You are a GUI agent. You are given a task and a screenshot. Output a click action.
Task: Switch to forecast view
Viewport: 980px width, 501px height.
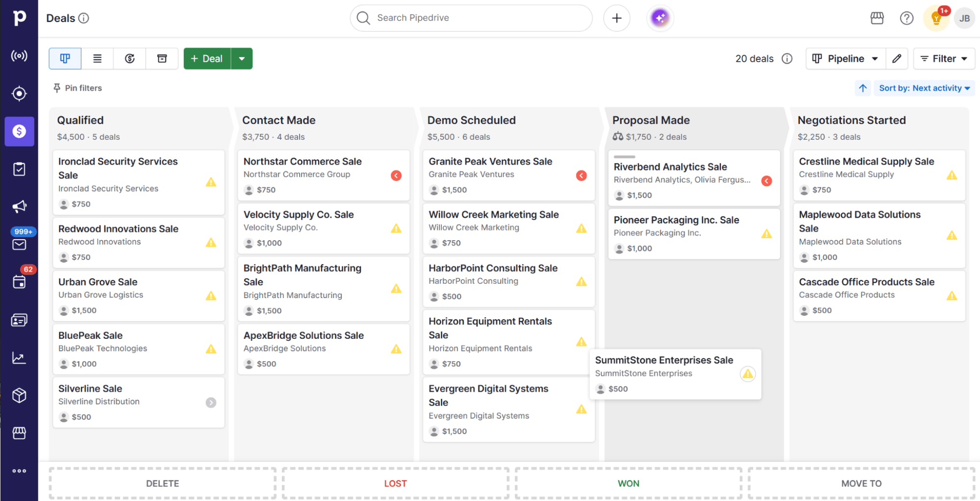pyautogui.click(x=129, y=59)
